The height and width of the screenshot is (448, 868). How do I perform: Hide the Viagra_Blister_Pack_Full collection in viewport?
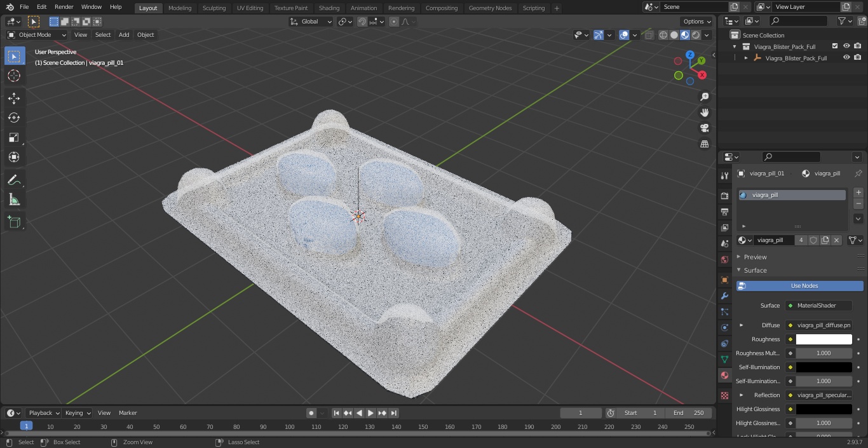[846, 46]
